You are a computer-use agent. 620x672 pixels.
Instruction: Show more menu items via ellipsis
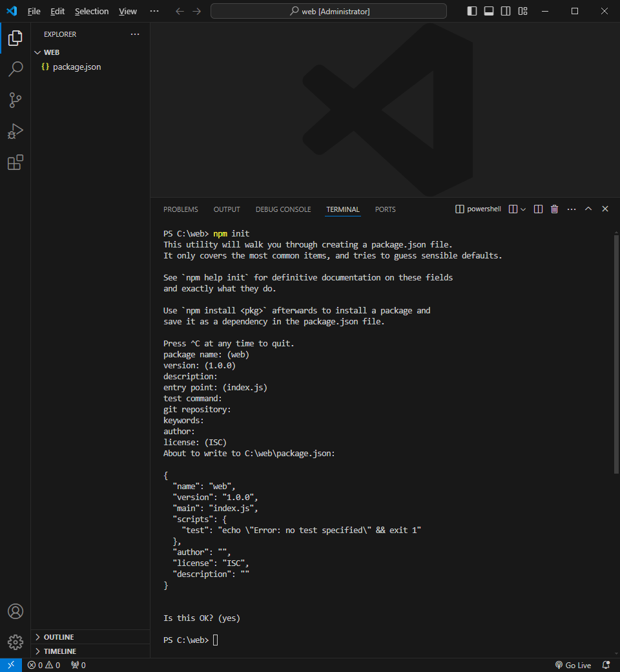(x=154, y=11)
